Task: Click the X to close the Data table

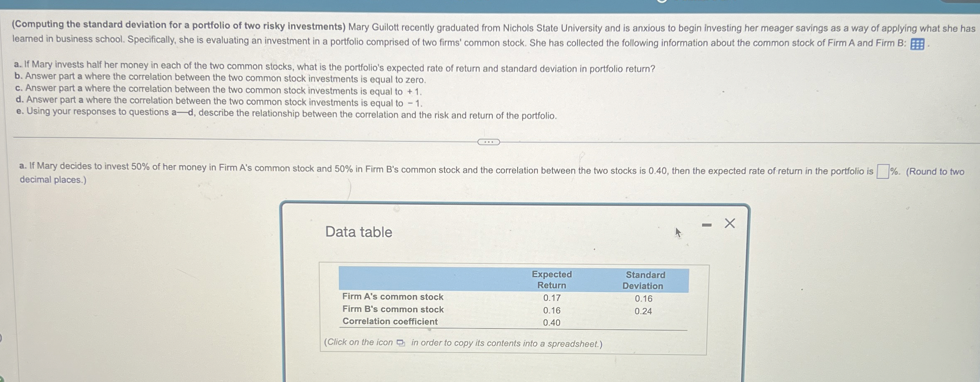Action: (730, 224)
